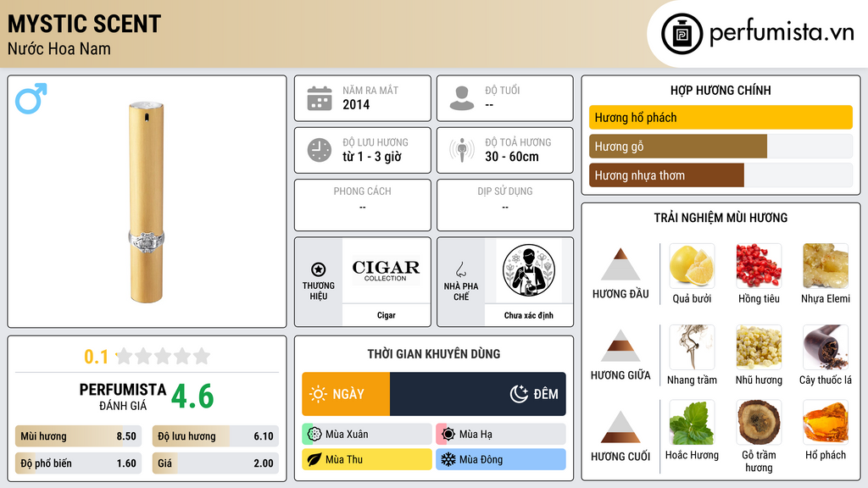Click the Phong cách card
The height and width of the screenshot is (488, 868).
[363, 205]
